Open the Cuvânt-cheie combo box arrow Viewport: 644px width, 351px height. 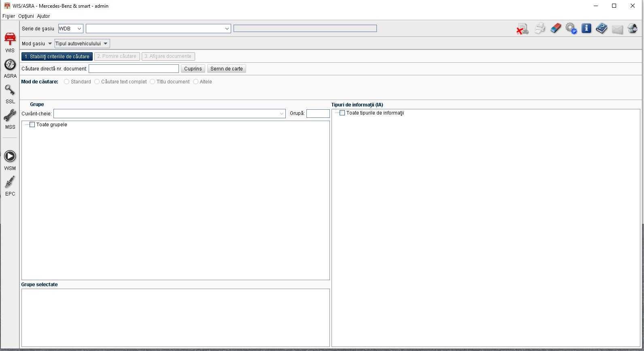(282, 114)
